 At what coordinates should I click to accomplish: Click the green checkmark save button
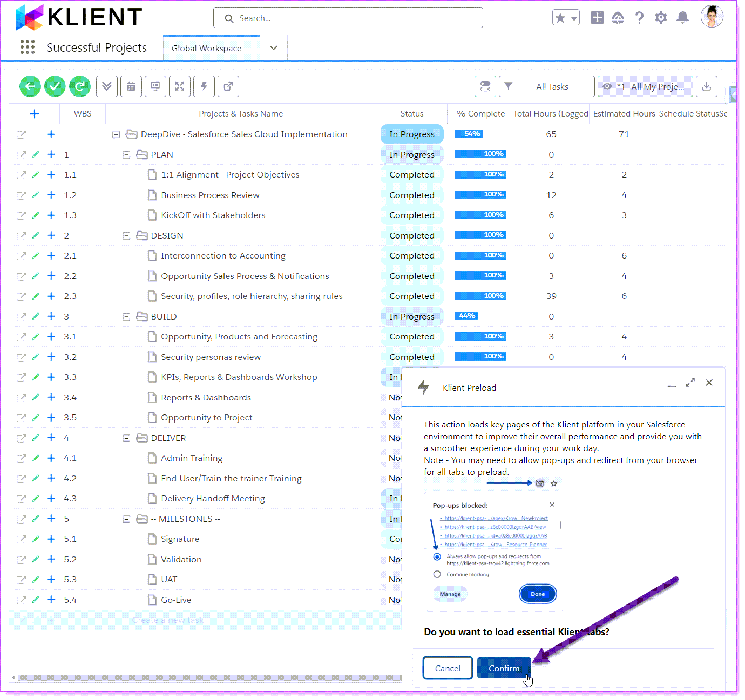[55, 86]
